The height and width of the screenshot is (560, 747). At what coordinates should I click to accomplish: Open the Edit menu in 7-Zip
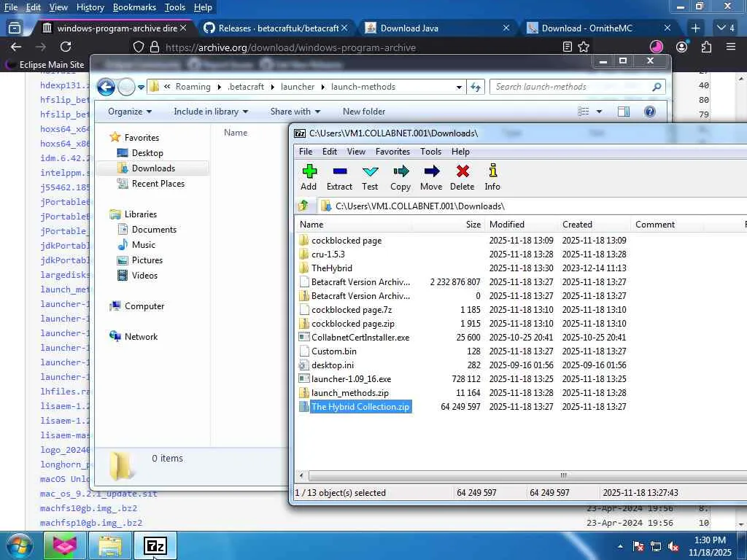330,152
